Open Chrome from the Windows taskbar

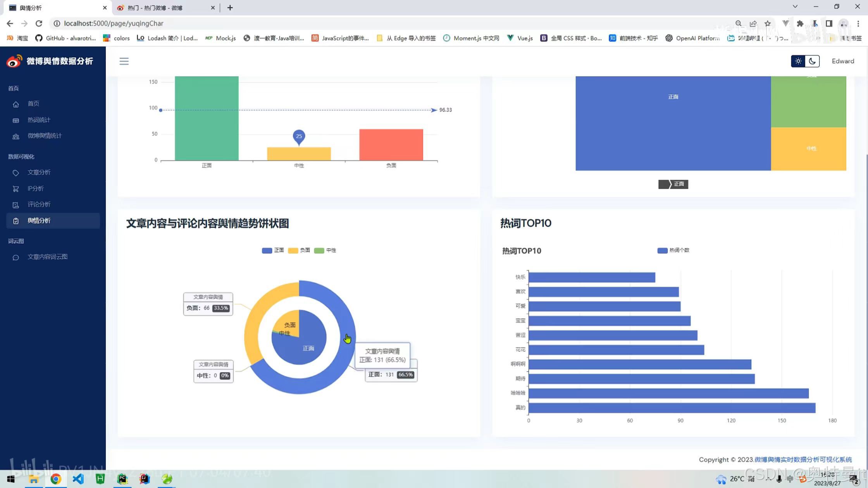pyautogui.click(x=56, y=479)
